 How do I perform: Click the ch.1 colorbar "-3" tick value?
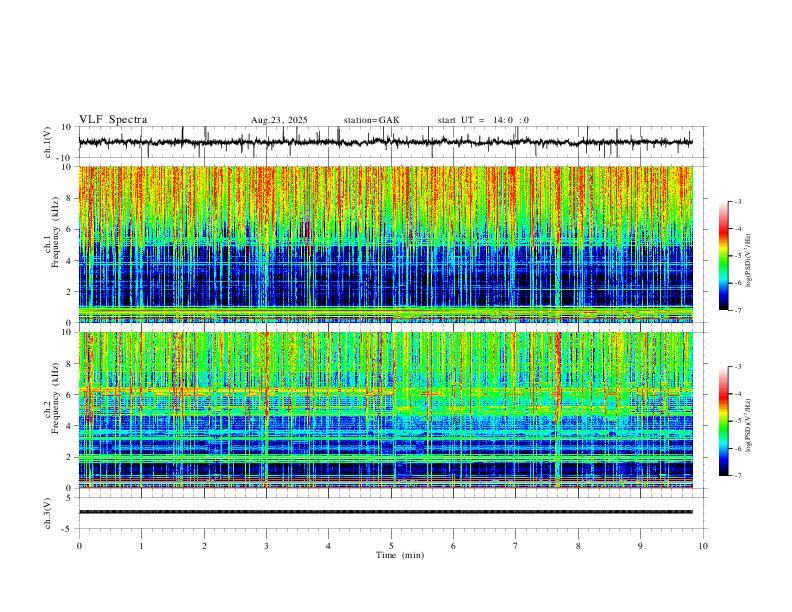(738, 201)
